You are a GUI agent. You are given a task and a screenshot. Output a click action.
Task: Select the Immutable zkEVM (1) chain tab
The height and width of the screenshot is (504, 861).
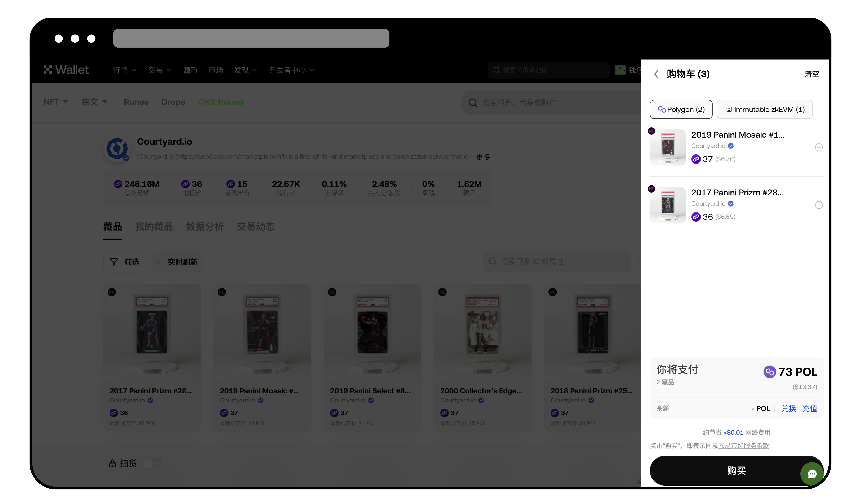click(765, 109)
